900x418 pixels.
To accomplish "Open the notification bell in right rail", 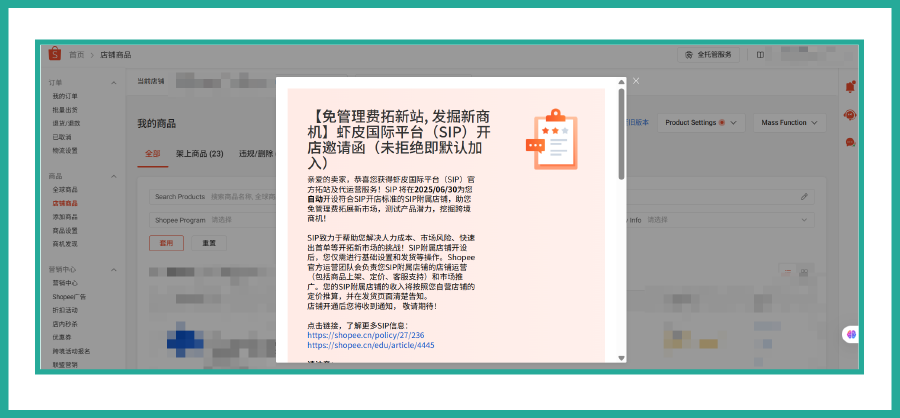I will point(850,87).
